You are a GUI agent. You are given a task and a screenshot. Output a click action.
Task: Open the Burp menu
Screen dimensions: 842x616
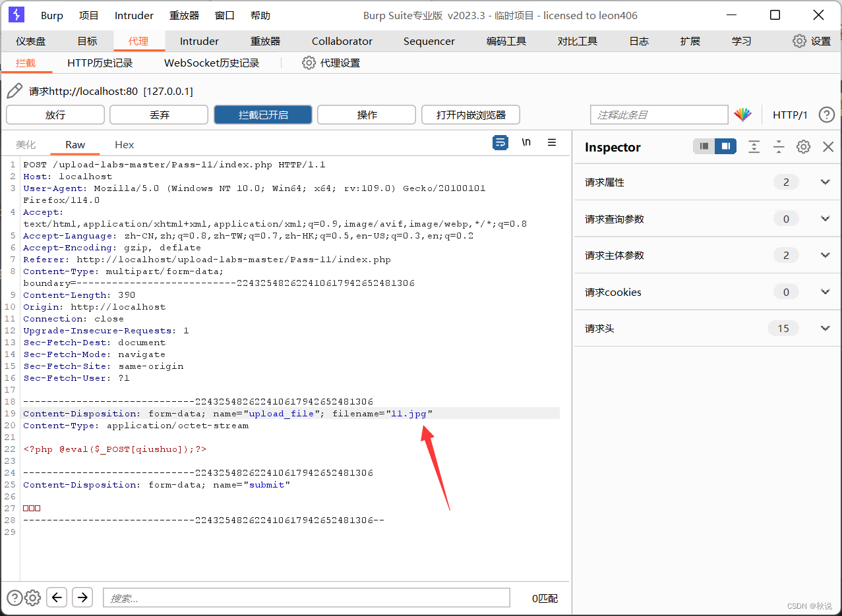pos(52,15)
